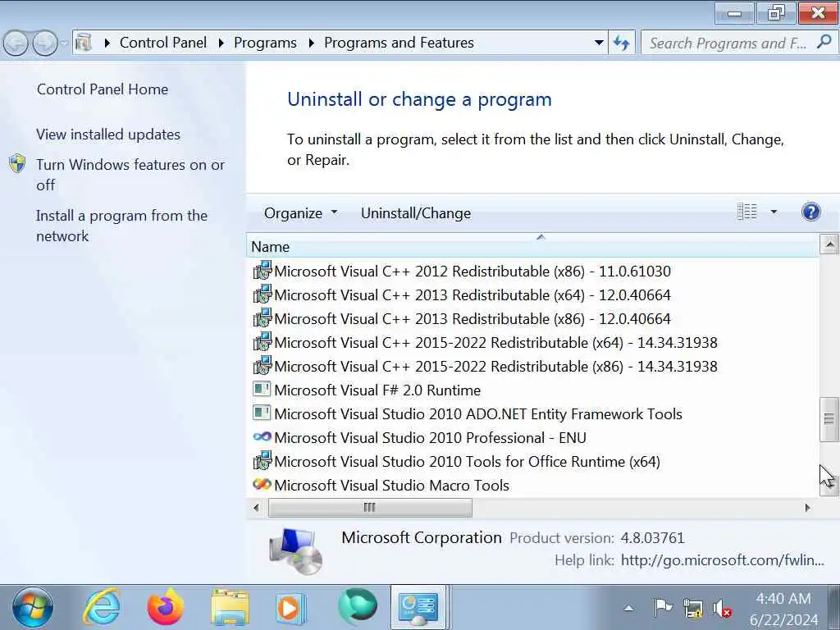Image resolution: width=840 pixels, height=630 pixels.
Task: Click the shield icon beside Windows features
Action: [x=17, y=164]
